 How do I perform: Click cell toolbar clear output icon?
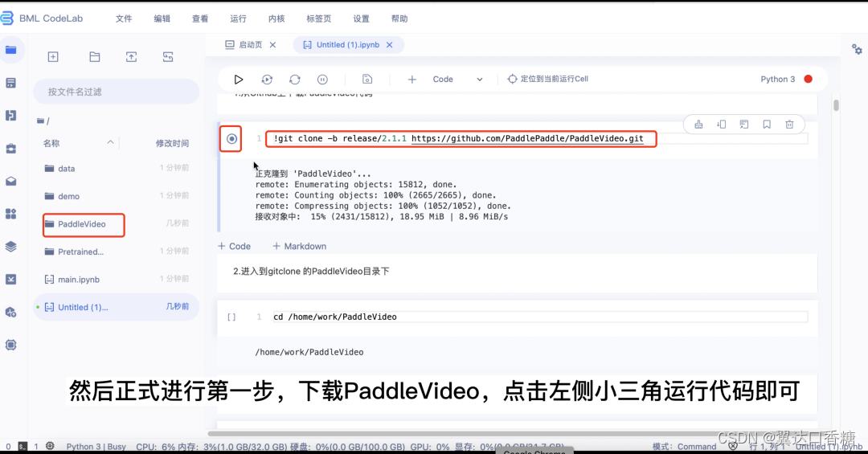click(x=698, y=125)
